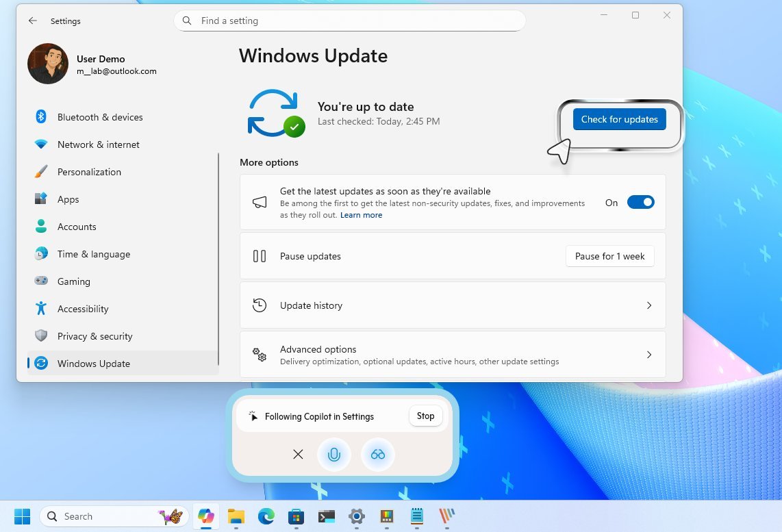782x532 pixels.
Task: Open Privacy & security settings page
Action: (x=94, y=336)
